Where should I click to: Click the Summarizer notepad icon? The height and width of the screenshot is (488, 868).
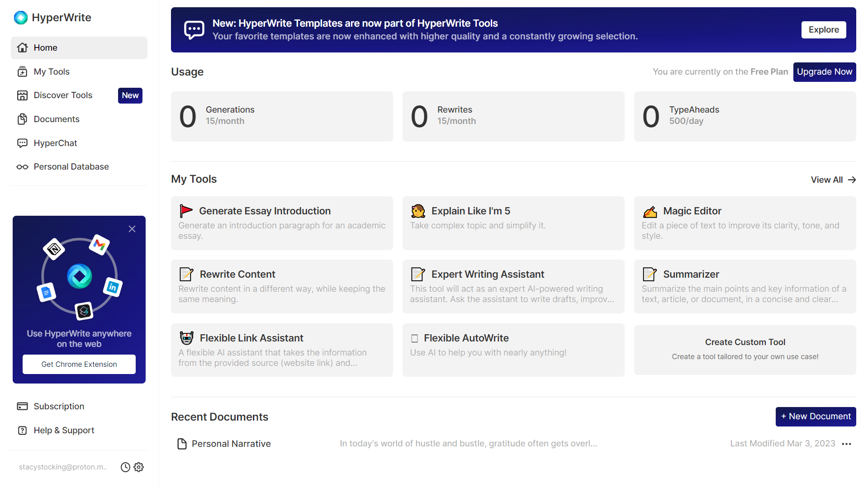650,274
